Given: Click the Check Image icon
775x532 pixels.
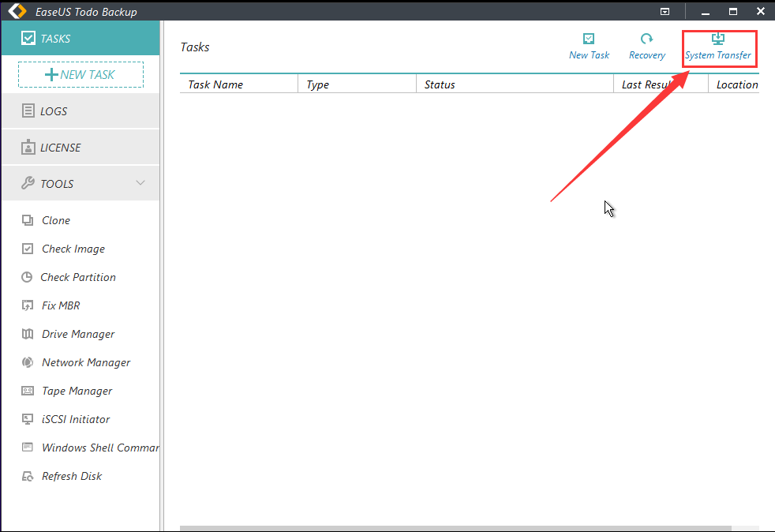Looking at the screenshot, I should click(x=28, y=249).
